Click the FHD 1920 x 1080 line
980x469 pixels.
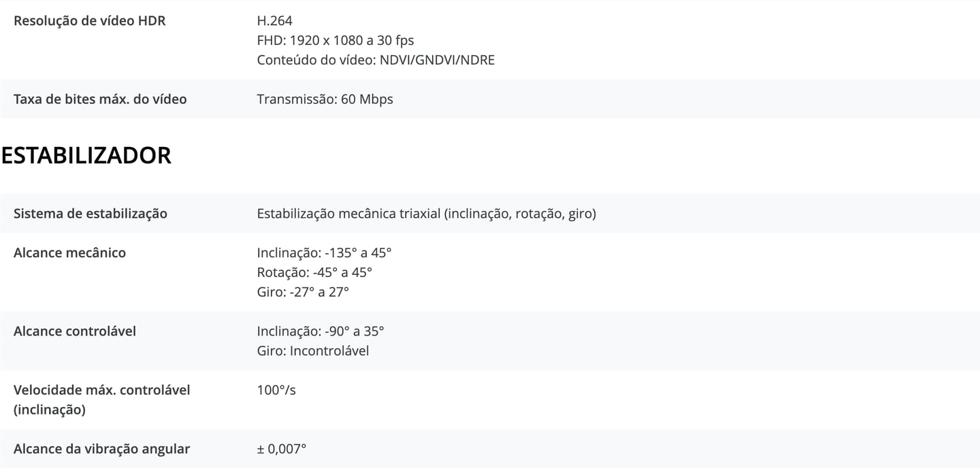click(x=335, y=40)
